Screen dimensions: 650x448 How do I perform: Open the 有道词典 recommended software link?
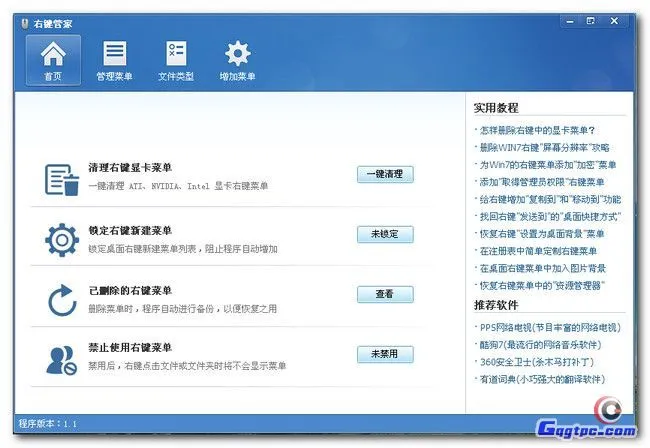tap(541, 379)
